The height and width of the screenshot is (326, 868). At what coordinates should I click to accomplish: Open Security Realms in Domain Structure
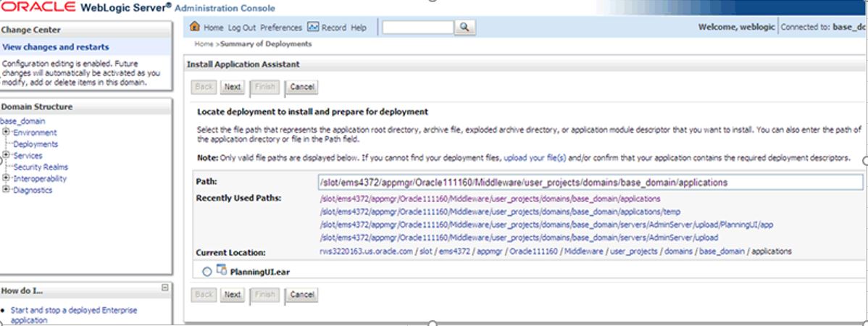click(41, 167)
